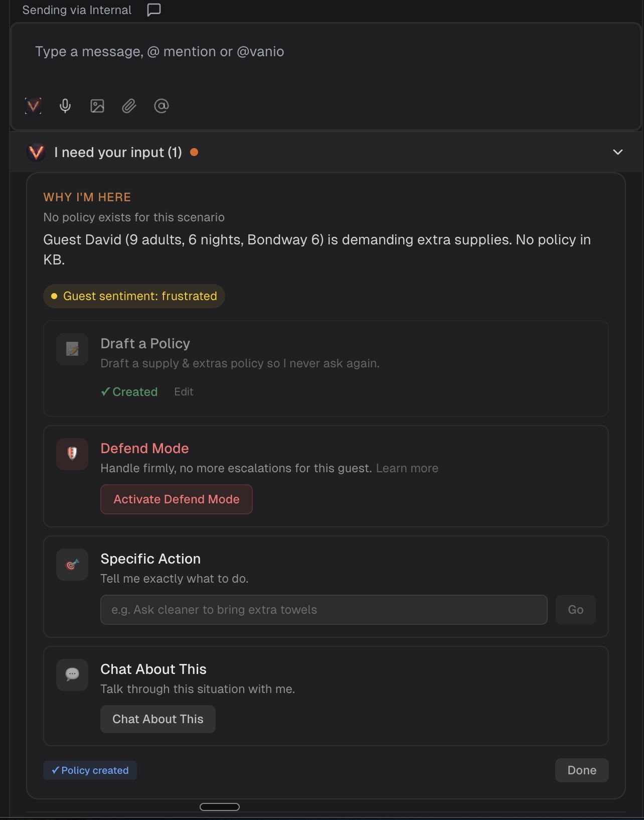Click the @ mention icon
This screenshot has width=644, height=820.
(x=162, y=106)
